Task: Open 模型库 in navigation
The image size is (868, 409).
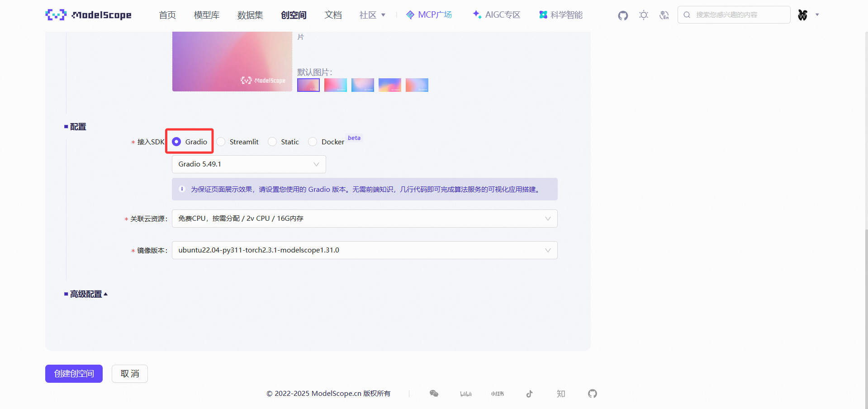Action: pyautogui.click(x=207, y=15)
